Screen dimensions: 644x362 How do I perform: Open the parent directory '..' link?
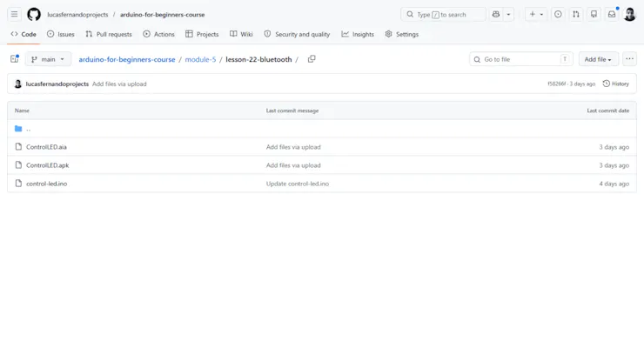(29, 129)
